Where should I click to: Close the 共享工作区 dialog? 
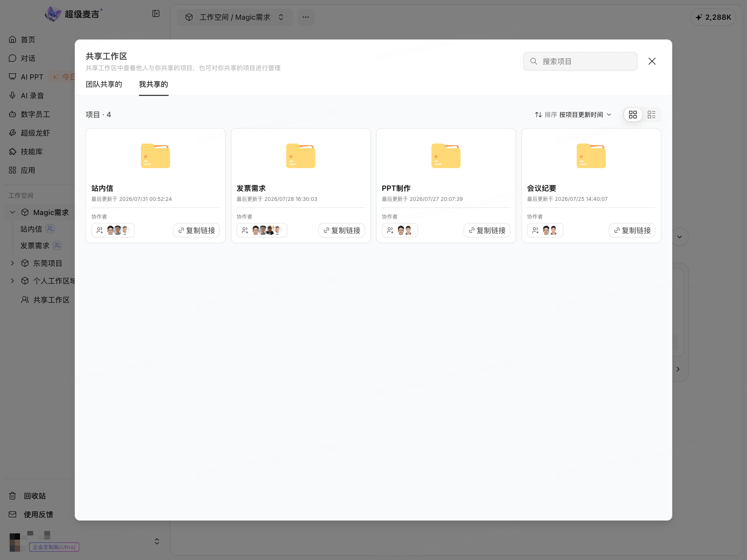point(652,61)
